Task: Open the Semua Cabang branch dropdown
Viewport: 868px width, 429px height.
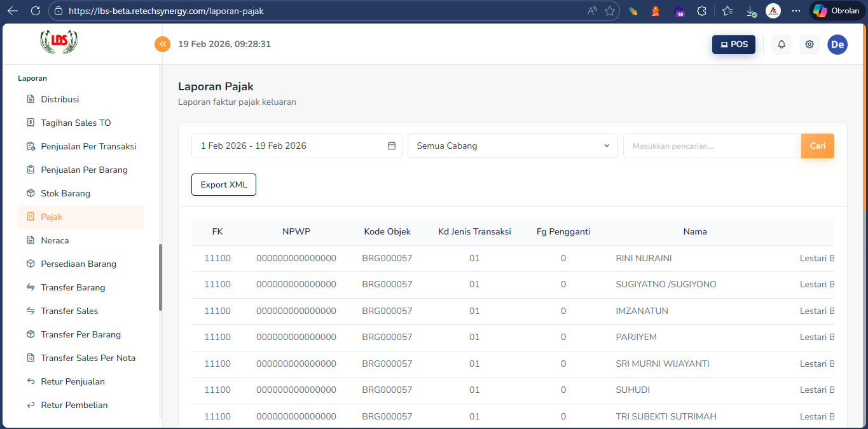Action: (x=513, y=146)
